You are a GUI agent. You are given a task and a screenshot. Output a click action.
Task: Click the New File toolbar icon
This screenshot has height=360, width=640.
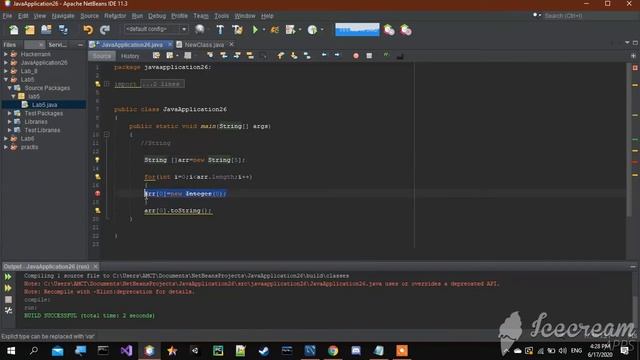pos(13,30)
